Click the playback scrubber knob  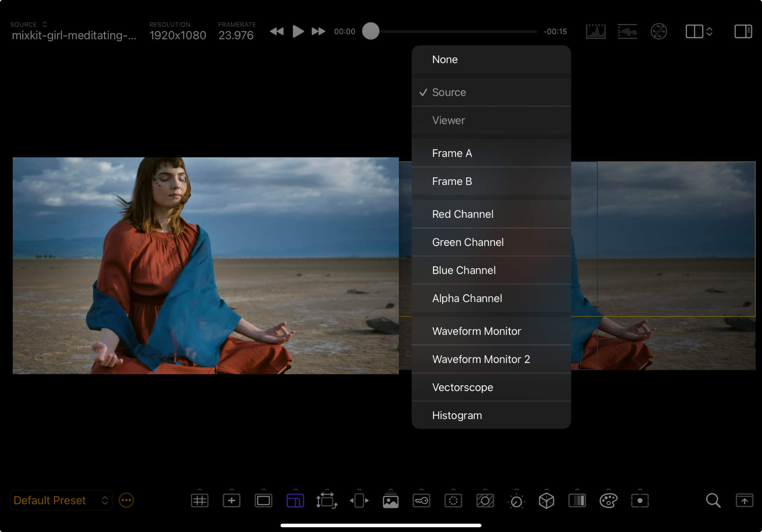pos(371,31)
